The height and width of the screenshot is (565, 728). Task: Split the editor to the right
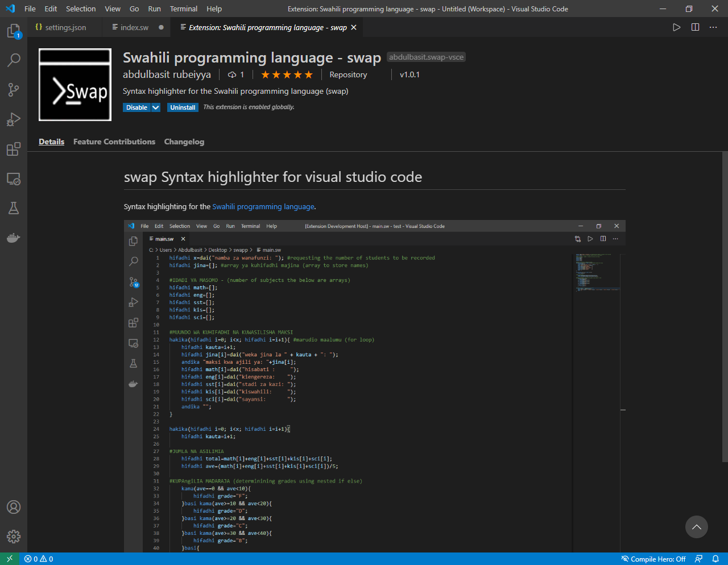[x=695, y=27]
